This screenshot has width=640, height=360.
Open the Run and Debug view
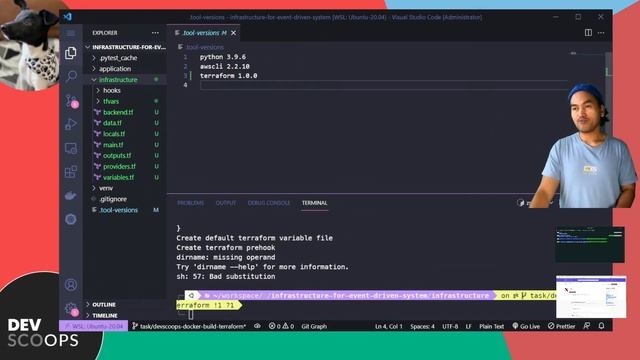click(71, 124)
